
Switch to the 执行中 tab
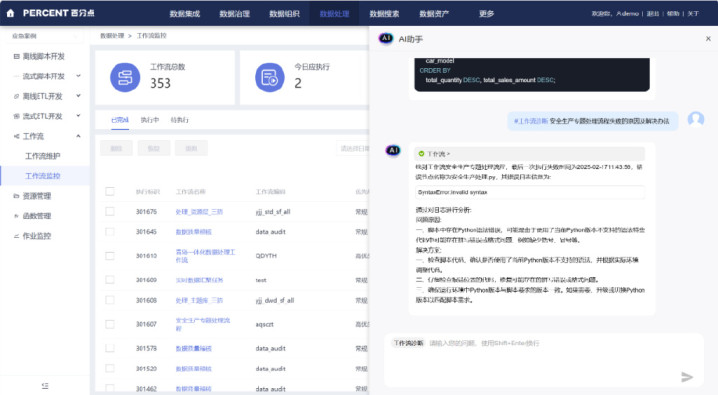(x=150, y=120)
